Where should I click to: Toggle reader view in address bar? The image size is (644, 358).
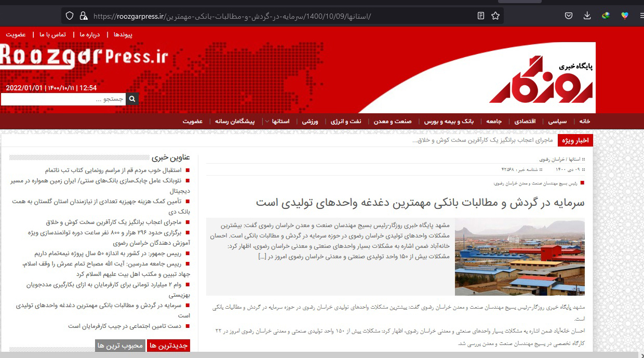(481, 16)
